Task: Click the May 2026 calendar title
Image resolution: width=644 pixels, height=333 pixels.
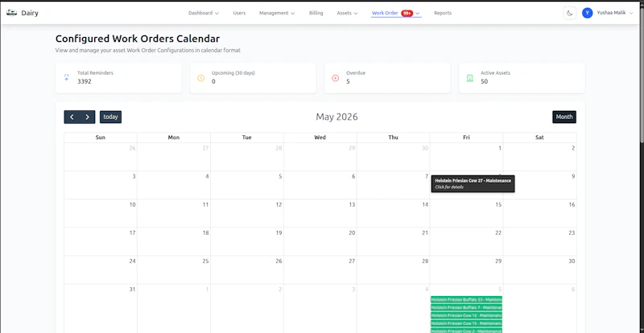Action: point(336,117)
